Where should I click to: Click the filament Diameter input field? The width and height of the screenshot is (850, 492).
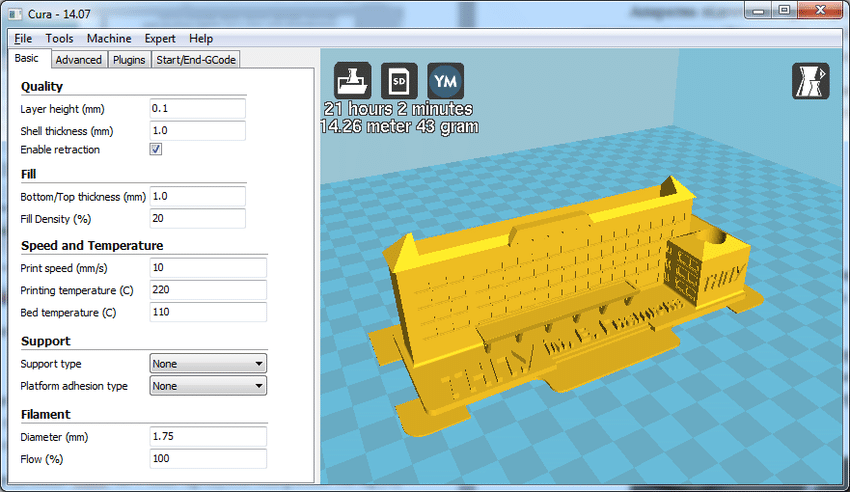click(208, 436)
